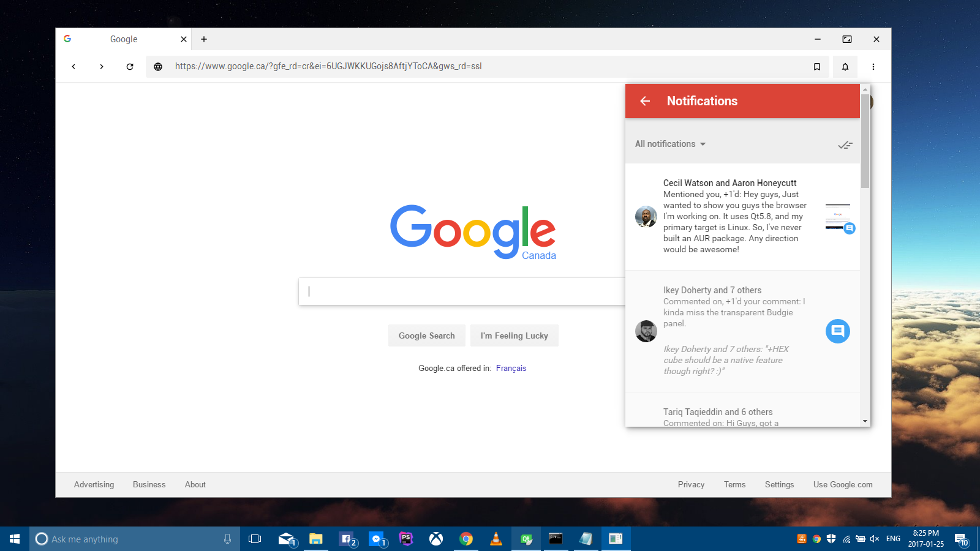980x551 pixels.
Task: Click the Google Canada logo
Action: click(x=473, y=232)
